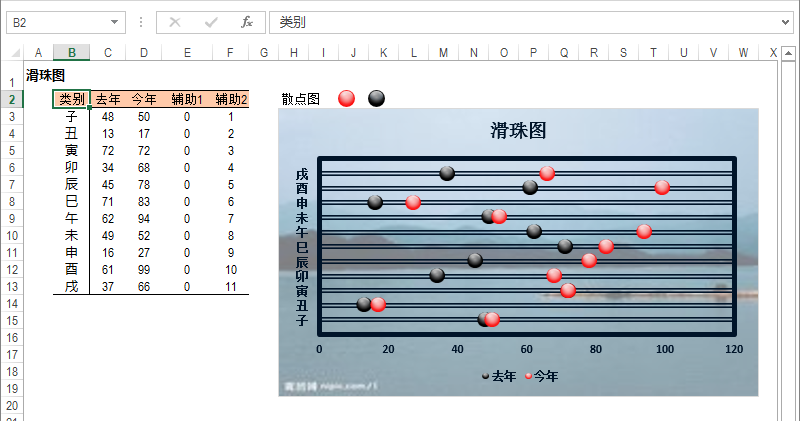The image size is (800, 421).
Task: Click the 散点图 label
Action: 301,99
